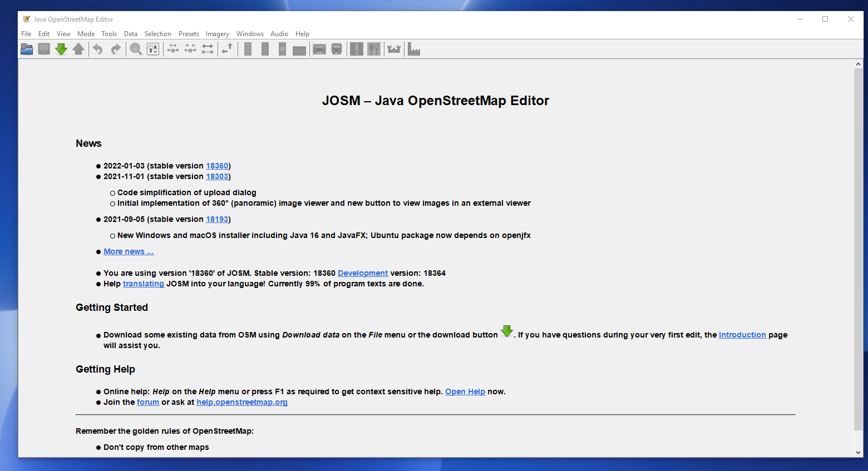This screenshot has width=868, height=471.
Task: Open the Help menu
Action: tap(302, 34)
